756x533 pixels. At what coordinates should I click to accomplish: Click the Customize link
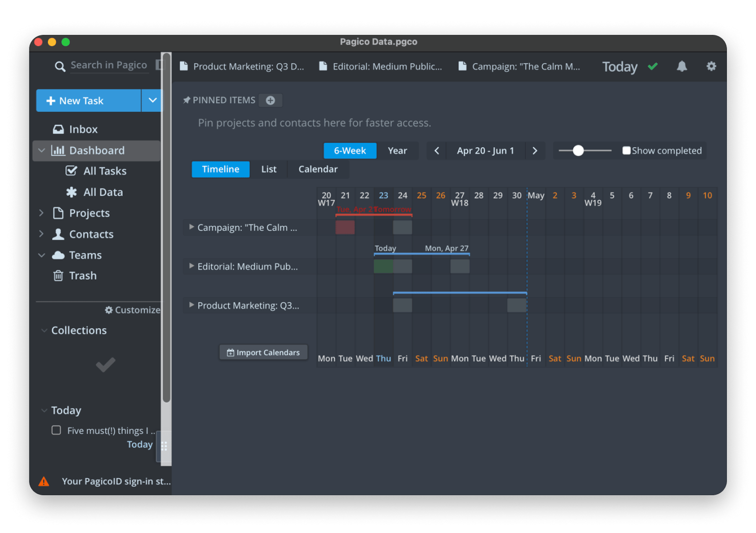133,310
